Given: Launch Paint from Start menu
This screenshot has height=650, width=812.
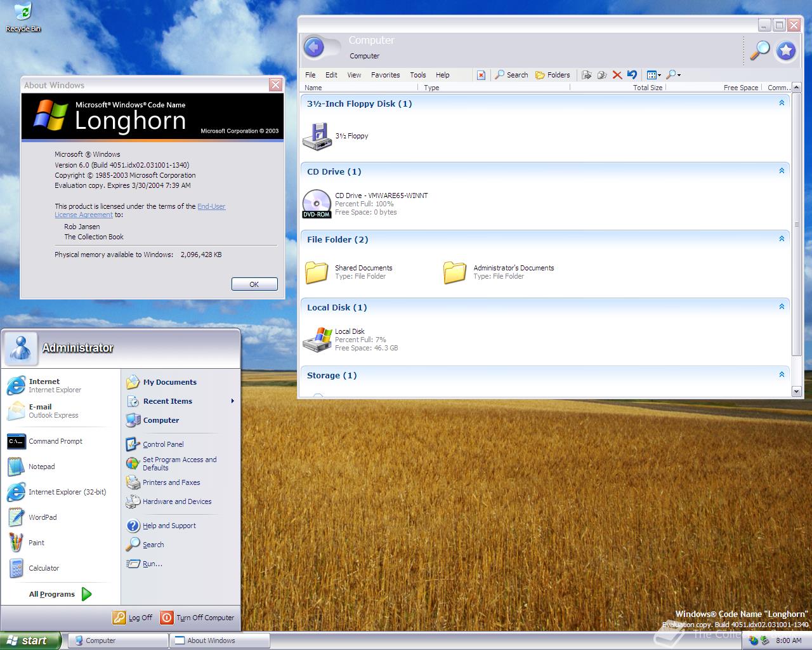Looking at the screenshot, I should point(62,543).
